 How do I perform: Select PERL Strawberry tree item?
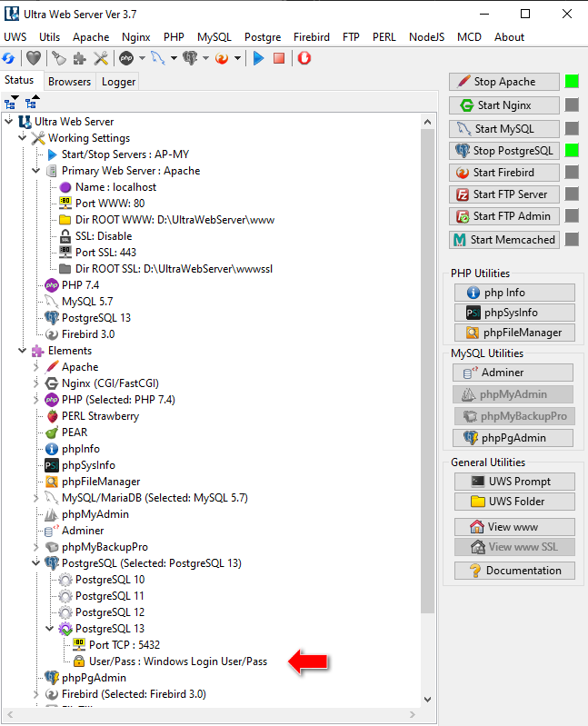pos(100,416)
